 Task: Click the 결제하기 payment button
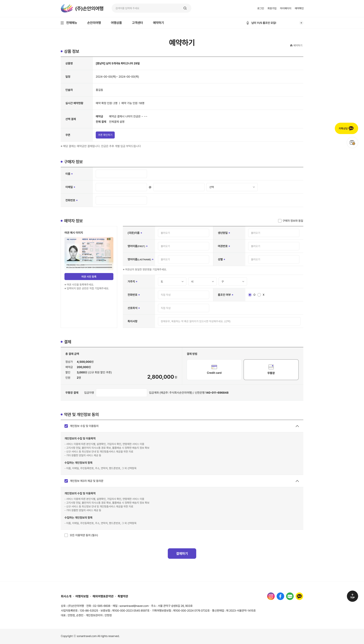182,553
